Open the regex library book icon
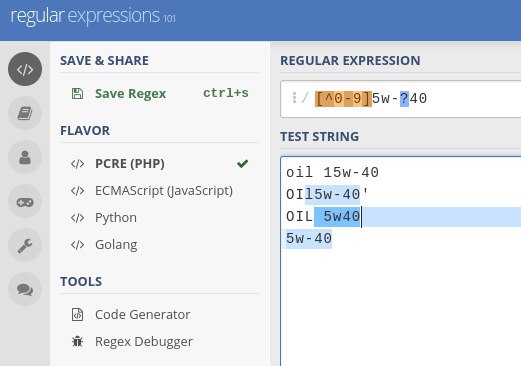The width and height of the screenshot is (521, 366). click(25, 113)
